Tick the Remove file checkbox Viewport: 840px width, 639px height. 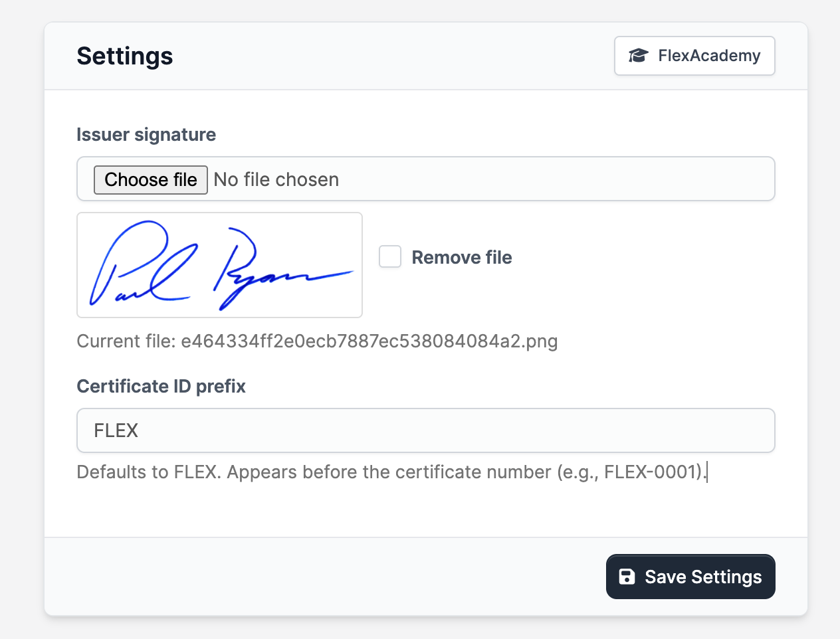[x=390, y=256]
